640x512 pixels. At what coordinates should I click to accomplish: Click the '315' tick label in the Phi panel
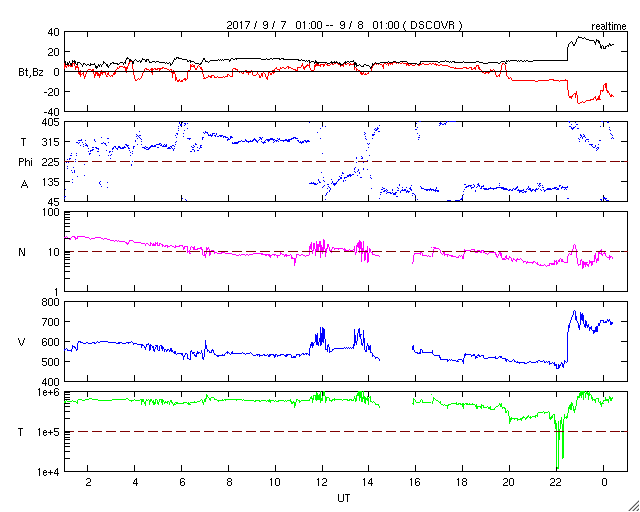(x=51, y=142)
